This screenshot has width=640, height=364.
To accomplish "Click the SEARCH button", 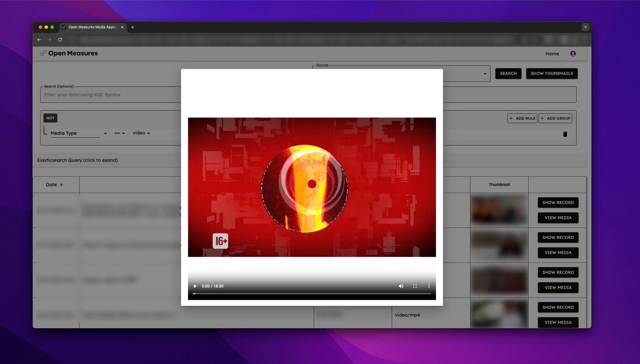I will coord(508,73).
